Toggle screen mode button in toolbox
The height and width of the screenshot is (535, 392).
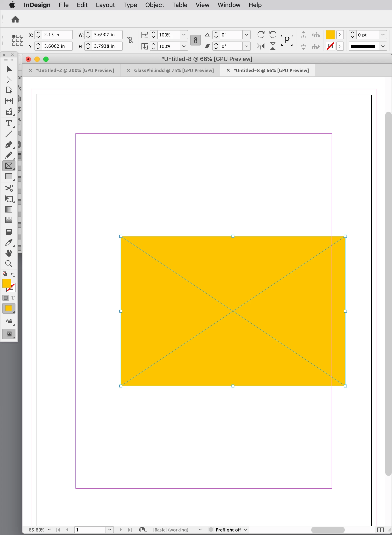pos(9,334)
